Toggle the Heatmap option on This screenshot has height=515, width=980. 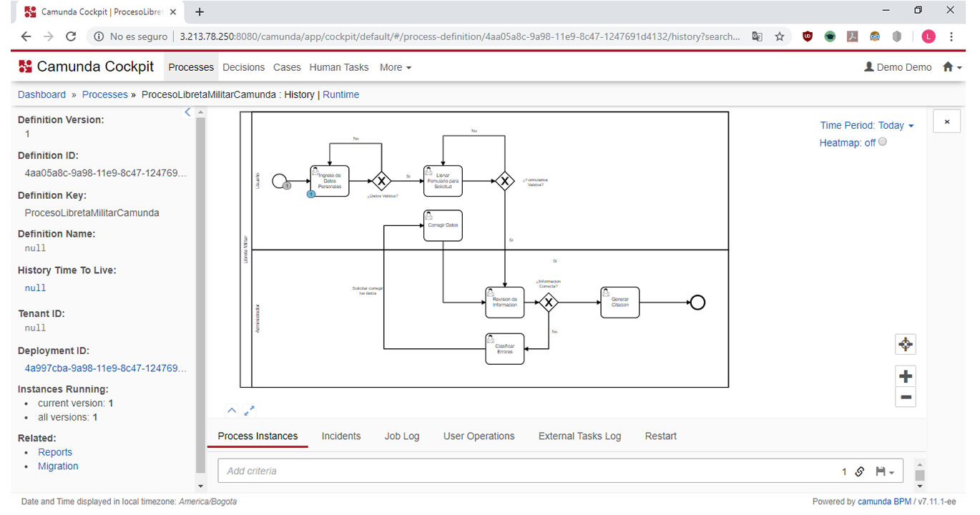pos(883,142)
